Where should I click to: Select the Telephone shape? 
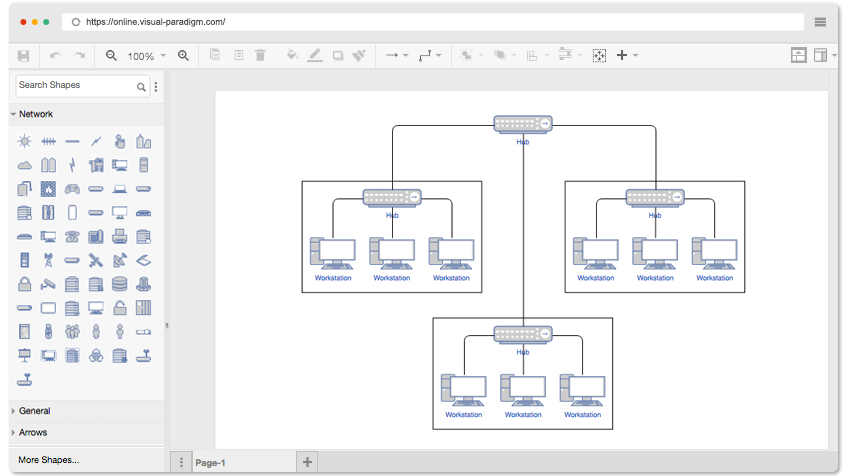point(72,236)
